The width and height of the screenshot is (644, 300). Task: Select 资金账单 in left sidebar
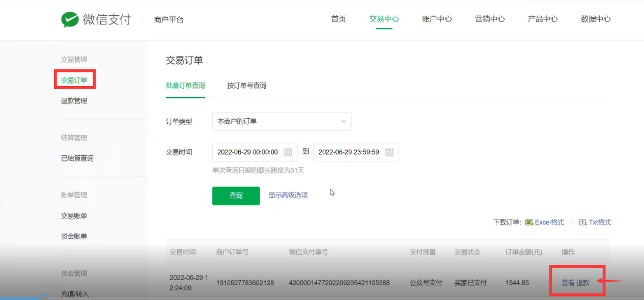74,236
